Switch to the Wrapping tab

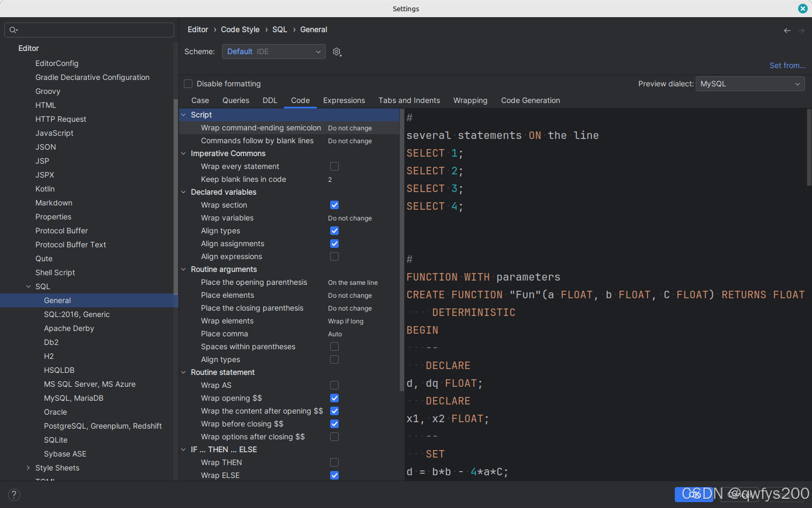(x=471, y=100)
